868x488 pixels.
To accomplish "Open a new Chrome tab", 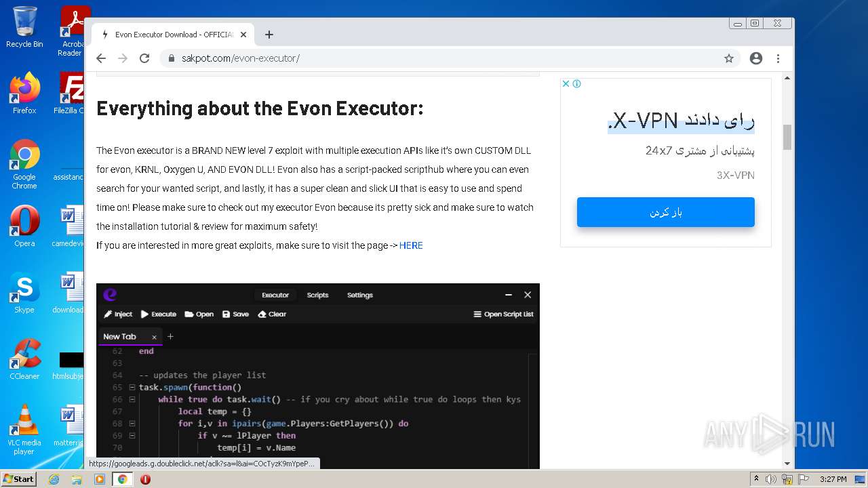I will (x=269, y=35).
